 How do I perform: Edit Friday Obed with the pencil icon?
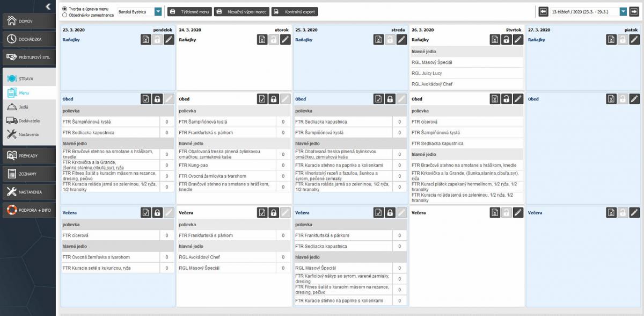pyautogui.click(x=635, y=99)
